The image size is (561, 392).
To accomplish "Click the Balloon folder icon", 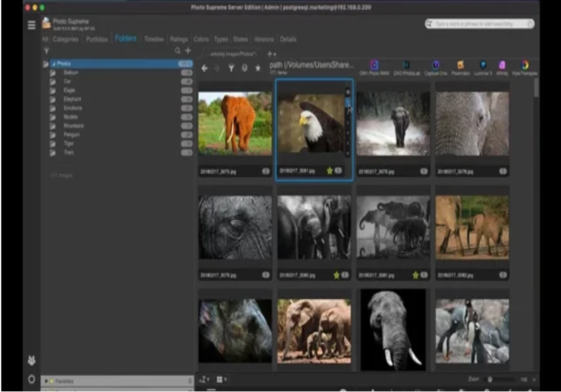I will tap(52, 72).
